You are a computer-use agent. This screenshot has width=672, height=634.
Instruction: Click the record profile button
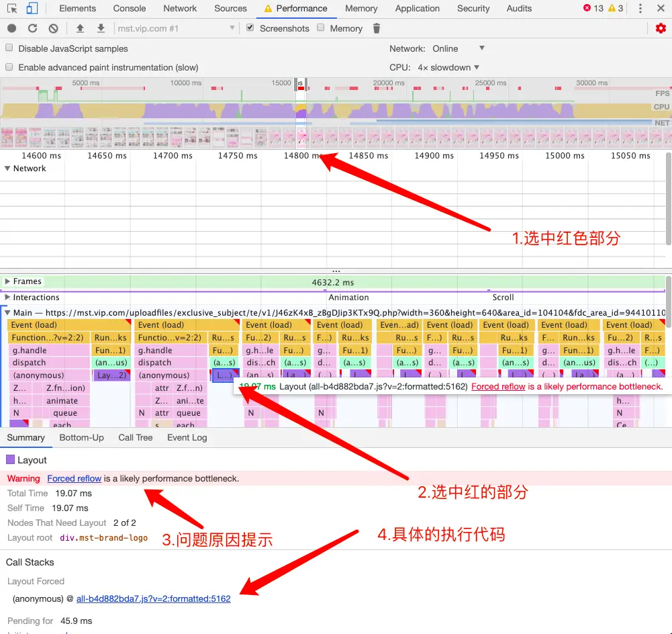pyautogui.click(x=12, y=28)
